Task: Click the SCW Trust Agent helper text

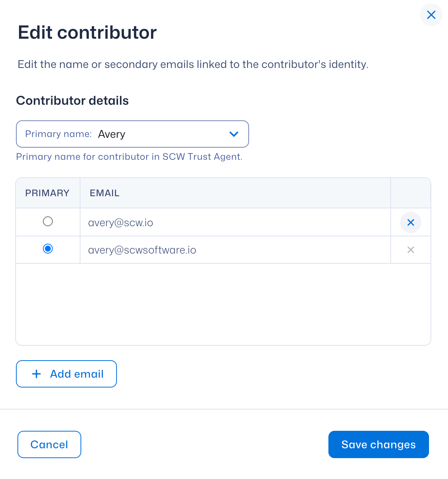Action: [129, 157]
